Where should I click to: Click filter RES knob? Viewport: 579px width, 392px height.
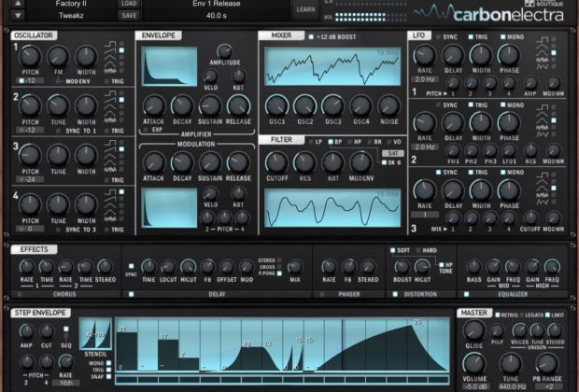click(304, 162)
